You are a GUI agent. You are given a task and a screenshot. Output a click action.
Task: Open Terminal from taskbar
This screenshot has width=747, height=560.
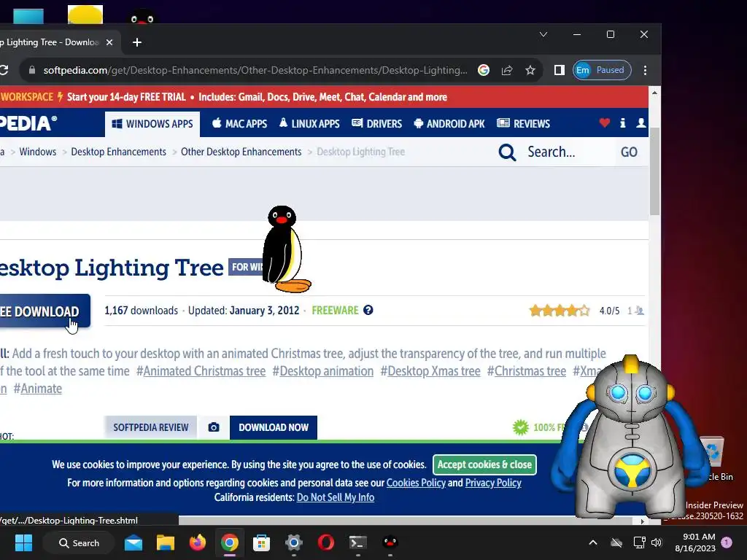click(x=357, y=542)
